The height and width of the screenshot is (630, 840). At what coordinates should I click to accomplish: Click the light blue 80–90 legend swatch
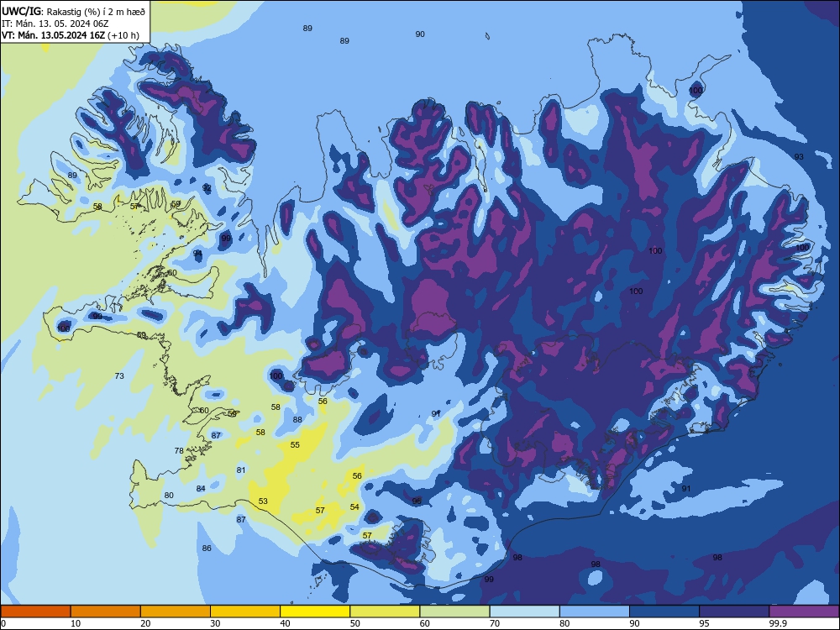(x=595, y=612)
